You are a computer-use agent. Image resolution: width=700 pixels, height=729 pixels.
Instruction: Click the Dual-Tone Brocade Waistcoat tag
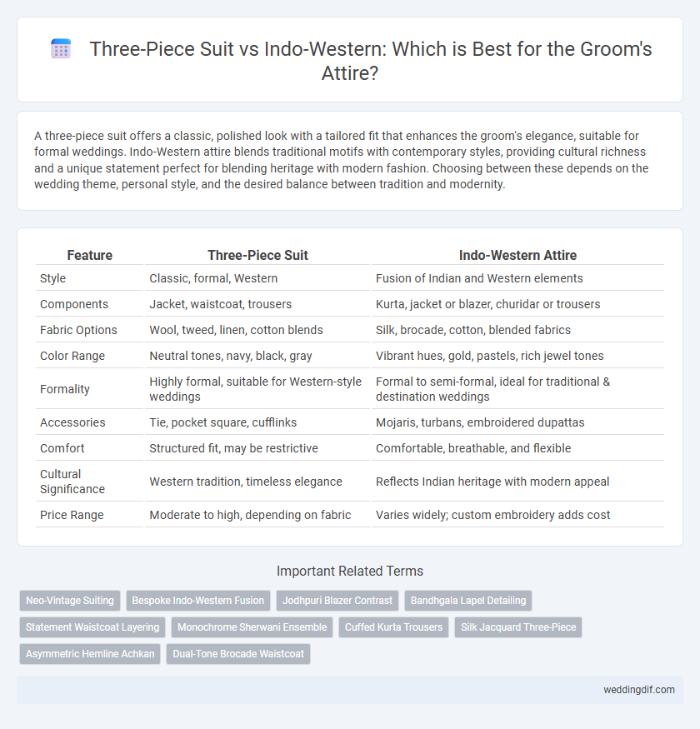(x=238, y=653)
